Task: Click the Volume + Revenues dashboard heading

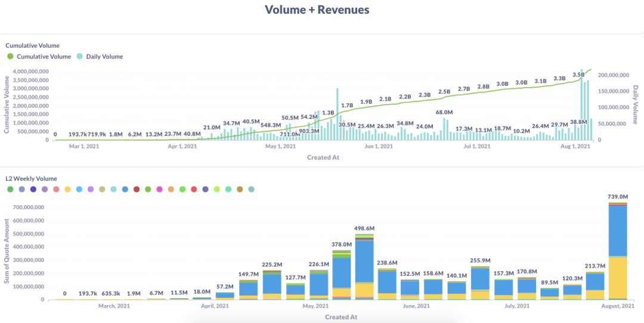Action: click(317, 10)
